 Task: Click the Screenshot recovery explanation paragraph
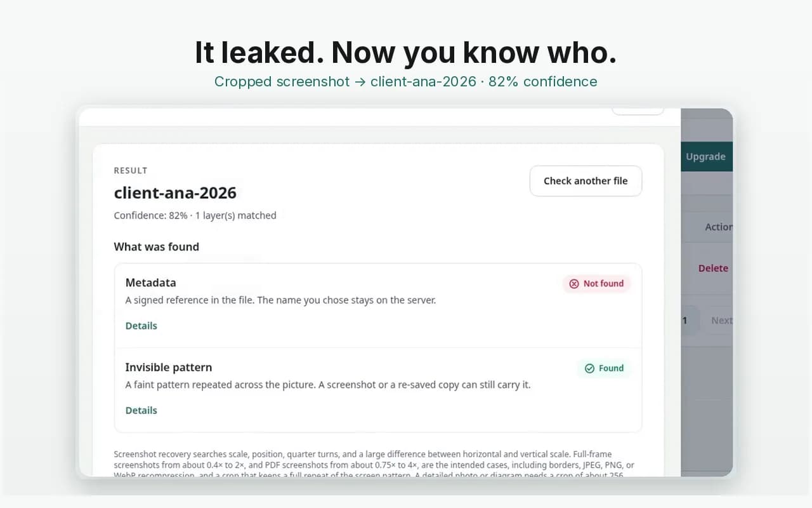(374, 464)
